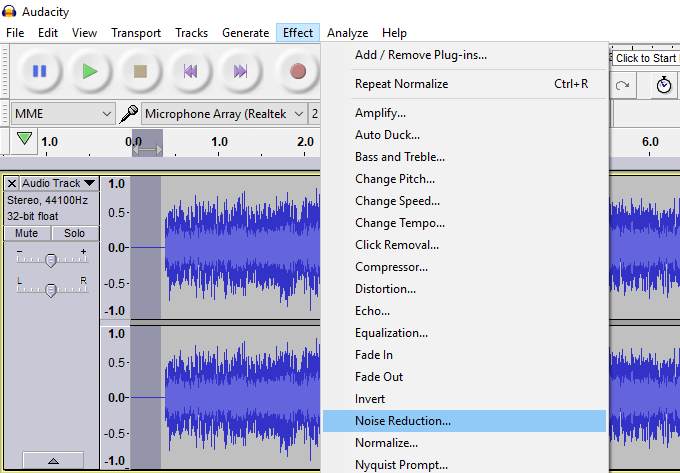
Task: Select Bass and Treble effect
Action: coord(464,157)
